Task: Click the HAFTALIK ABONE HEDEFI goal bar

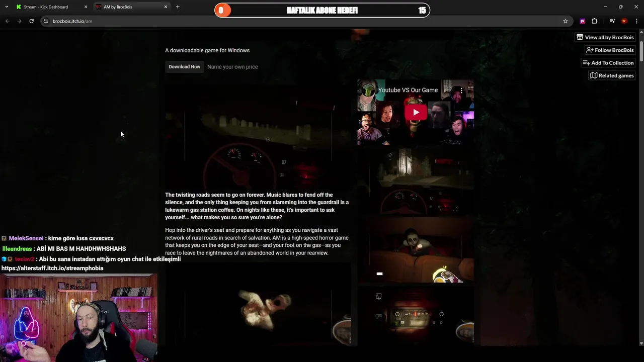Action: [x=322, y=11]
